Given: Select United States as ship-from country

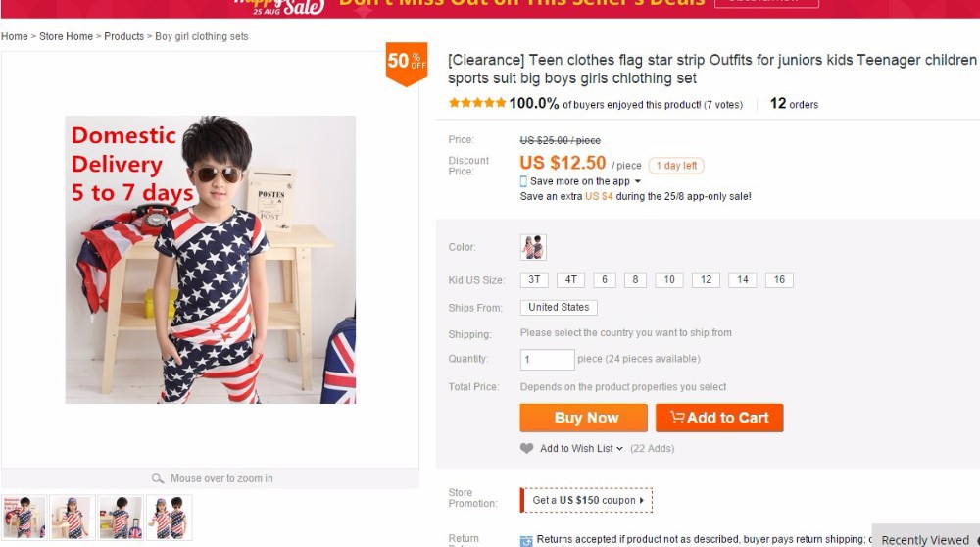Looking at the screenshot, I should [559, 308].
